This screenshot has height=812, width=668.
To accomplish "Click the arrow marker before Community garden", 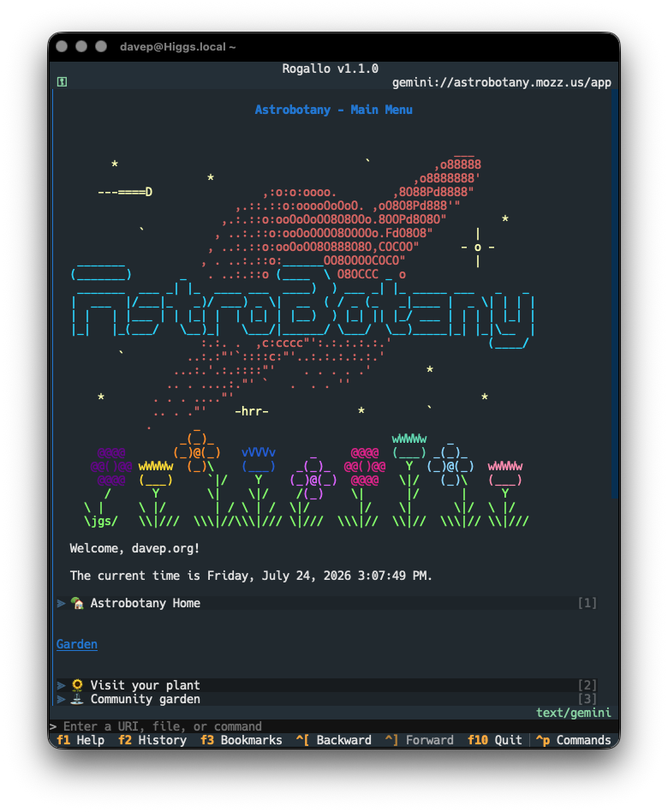I will 61,699.
